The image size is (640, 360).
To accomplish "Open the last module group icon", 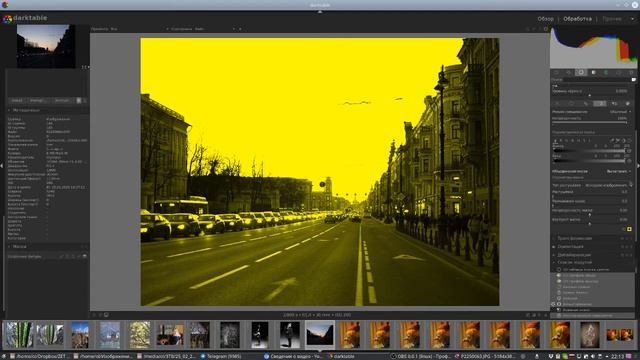I will [x=631, y=72].
